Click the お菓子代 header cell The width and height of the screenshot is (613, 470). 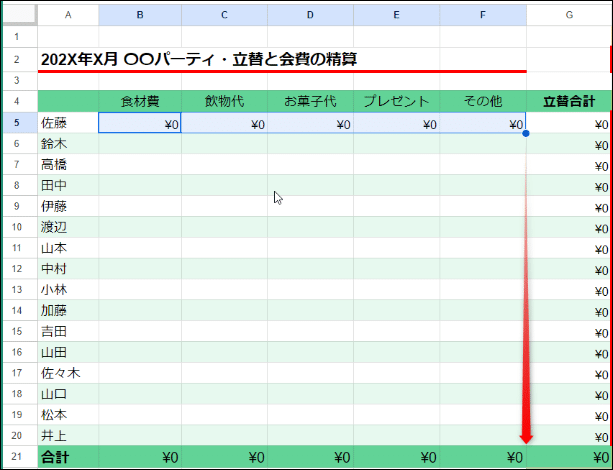(x=310, y=101)
